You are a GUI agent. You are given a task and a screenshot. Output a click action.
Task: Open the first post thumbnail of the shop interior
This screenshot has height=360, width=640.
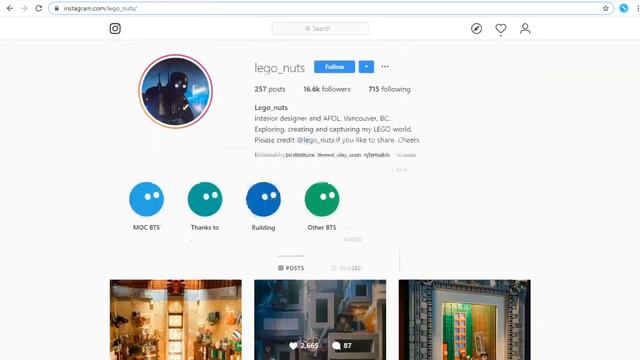tap(176, 320)
